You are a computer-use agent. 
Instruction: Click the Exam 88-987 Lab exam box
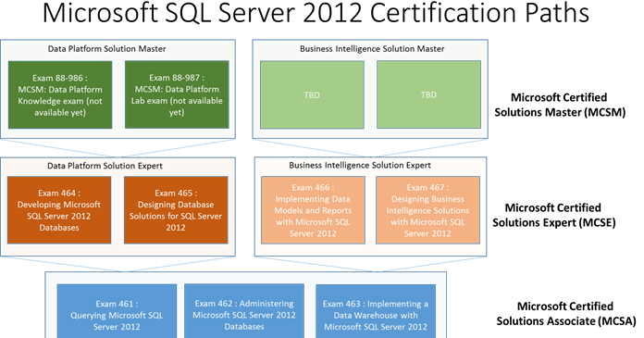click(177, 94)
